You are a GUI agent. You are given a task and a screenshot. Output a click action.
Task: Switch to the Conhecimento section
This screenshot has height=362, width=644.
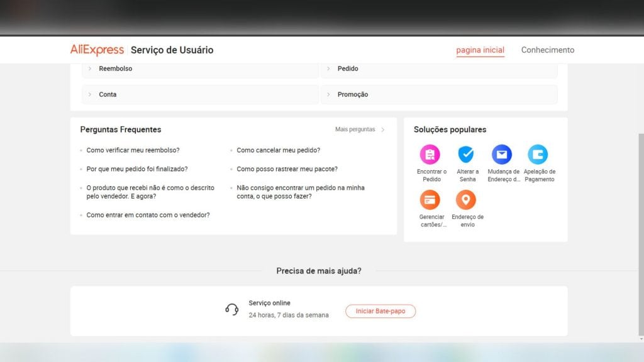(x=547, y=50)
